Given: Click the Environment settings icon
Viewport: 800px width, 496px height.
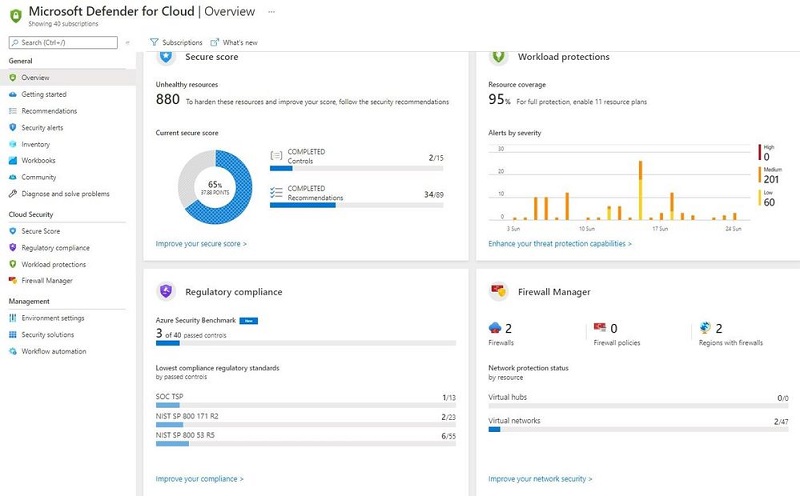Looking at the screenshot, I should click(x=13, y=318).
